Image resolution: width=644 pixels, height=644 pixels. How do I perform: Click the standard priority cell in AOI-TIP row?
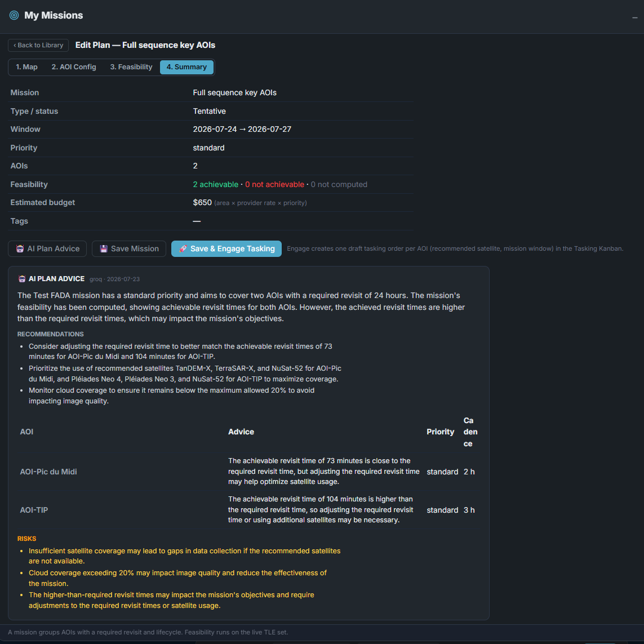(442, 510)
